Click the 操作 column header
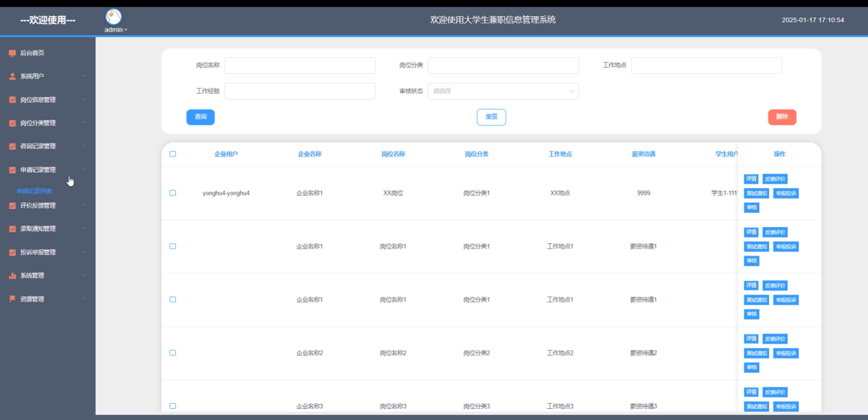868x420 pixels. [779, 154]
